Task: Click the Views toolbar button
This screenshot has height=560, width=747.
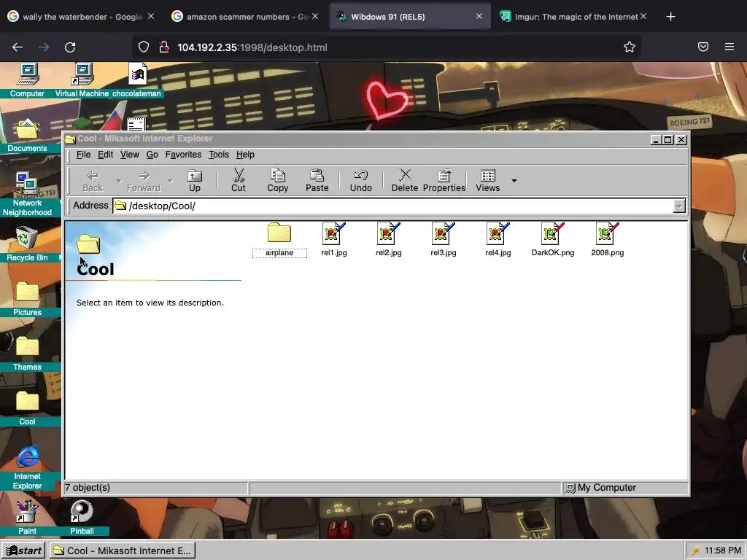Action: tap(488, 181)
